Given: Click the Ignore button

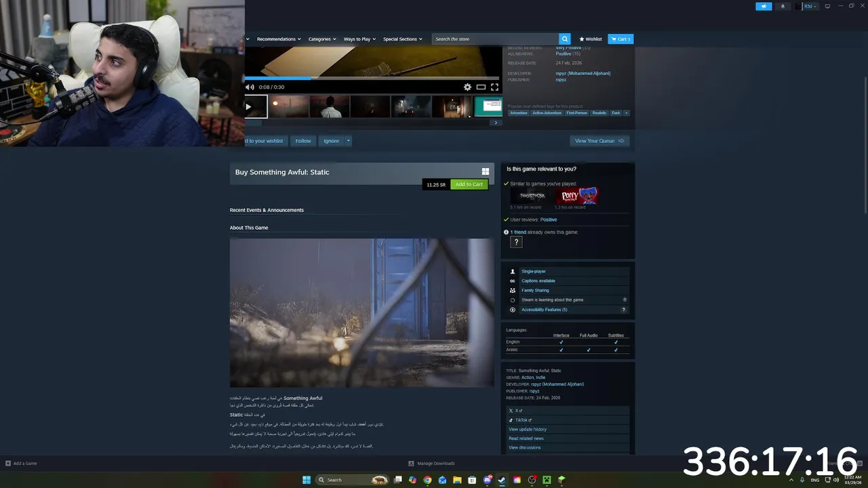Looking at the screenshot, I should [331, 141].
